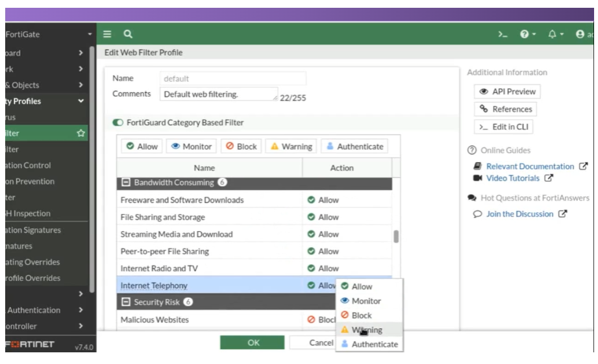Expand the Policy & Objects sidebar chevron
598x364 pixels.
(81, 84)
